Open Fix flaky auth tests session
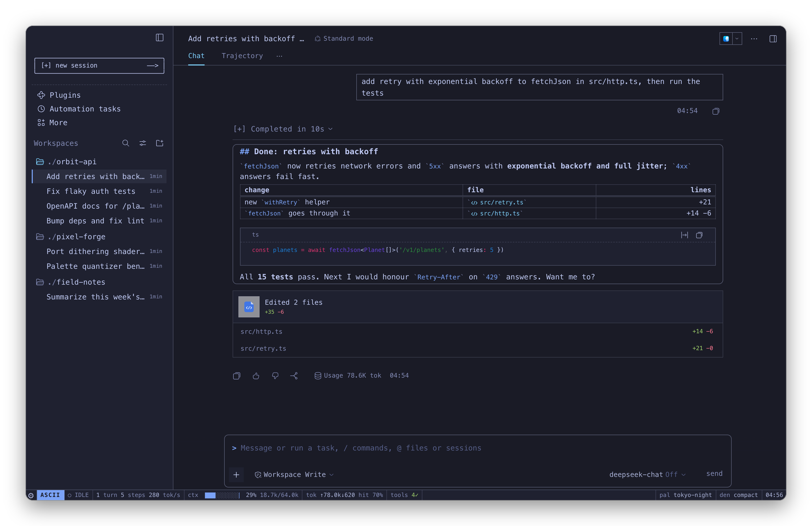Image resolution: width=812 pixels, height=526 pixels. pos(99,191)
